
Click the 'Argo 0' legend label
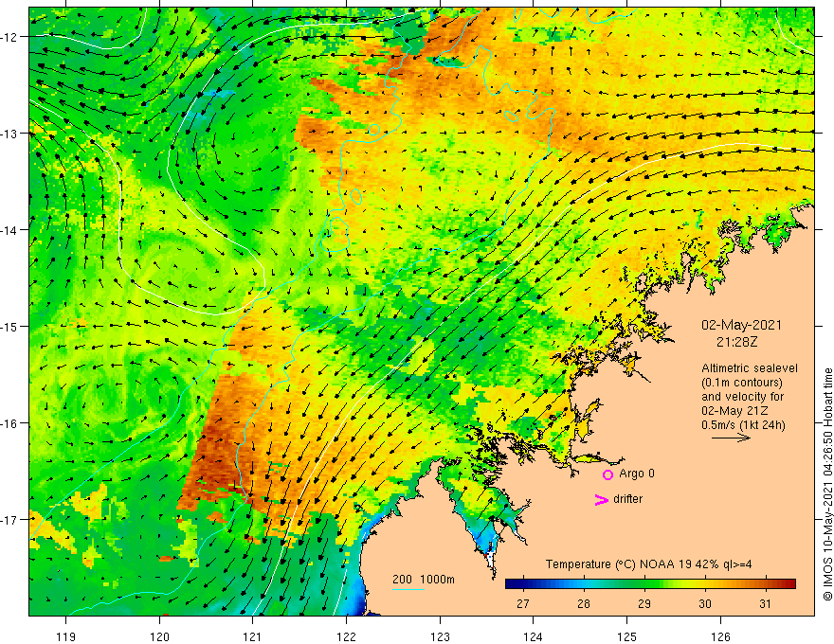[x=637, y=474]
